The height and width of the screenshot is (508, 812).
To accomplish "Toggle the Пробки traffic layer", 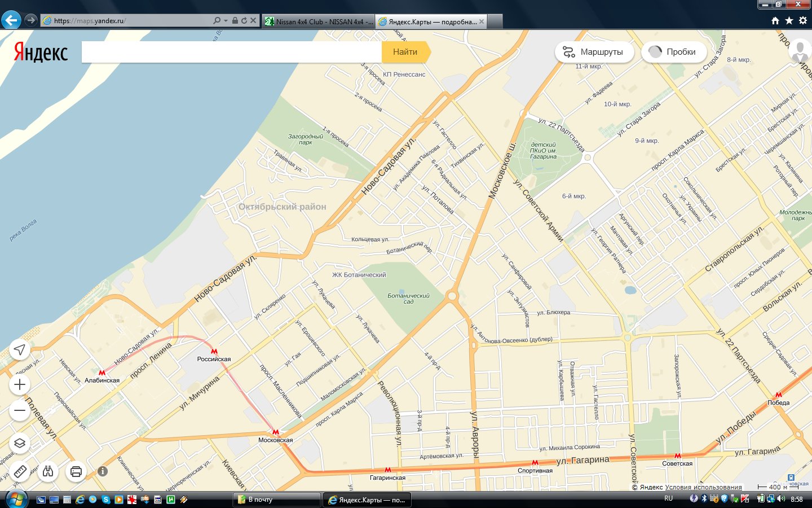I will coord(673,52).
